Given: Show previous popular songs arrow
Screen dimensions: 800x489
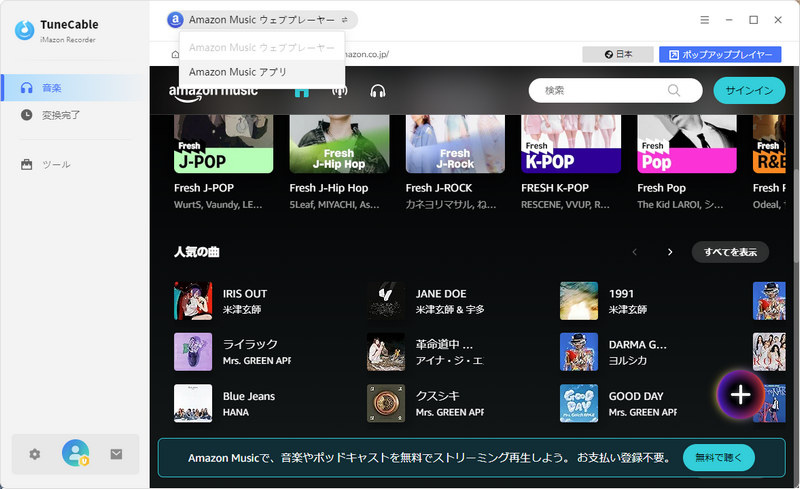Looking at the screenshot, I should pyautogui.click(x=635, y=252).
